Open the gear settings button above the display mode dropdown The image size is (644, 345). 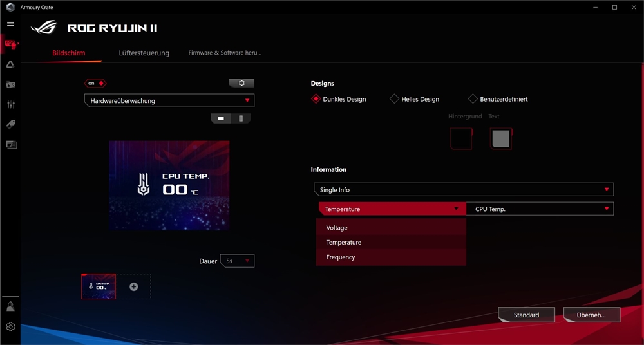coord(241,83)
